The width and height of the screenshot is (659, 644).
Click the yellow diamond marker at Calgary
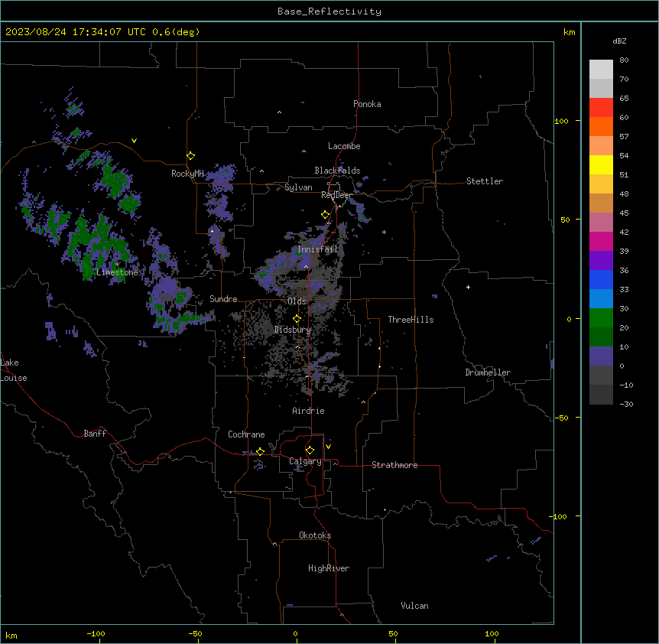tap(310, 450)
